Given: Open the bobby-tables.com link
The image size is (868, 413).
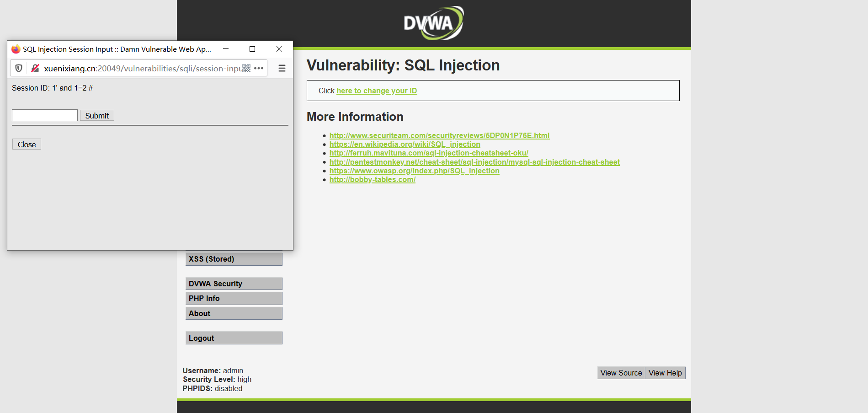Looking at the screenshot, I should pyautogui.click(x=372, y=179).
